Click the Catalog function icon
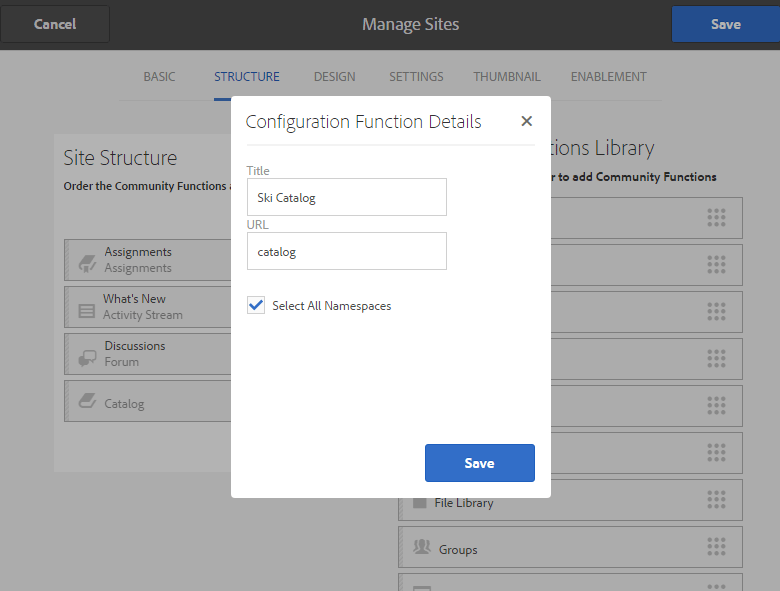 click(x=87, y=401)
